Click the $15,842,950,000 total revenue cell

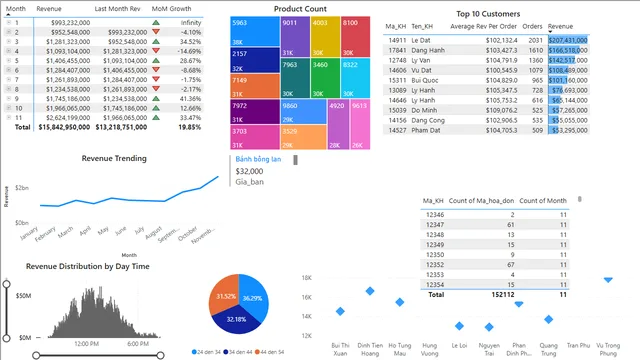coord(64,127)
